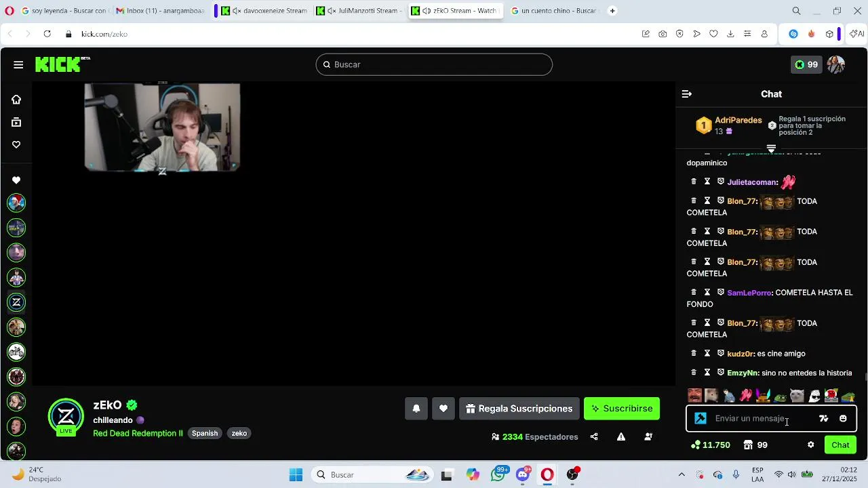The image size is (868, 488).
Task: Click Suscribirse button
Action: click(x=622, y=409)
